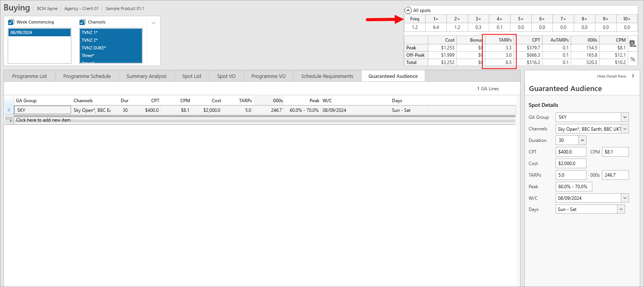The width and height of the screenshot is (644, 287).
Task: Collapse the All spots summary chevron
Action: point(408,10)
